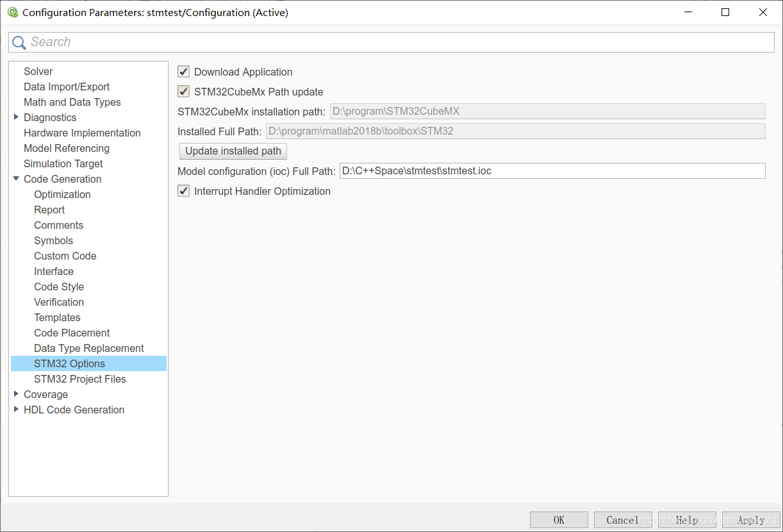The width and height of the screenshot is (783, 532).
Task: Disable Interrupt Handler Optimization checkbox
Action: [x=184, y=191]
